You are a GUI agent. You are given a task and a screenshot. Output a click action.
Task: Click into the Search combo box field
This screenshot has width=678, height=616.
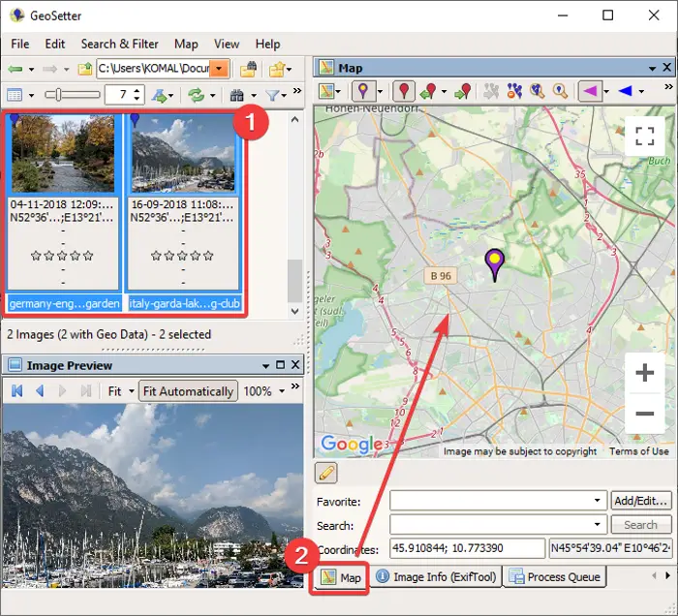499,525
